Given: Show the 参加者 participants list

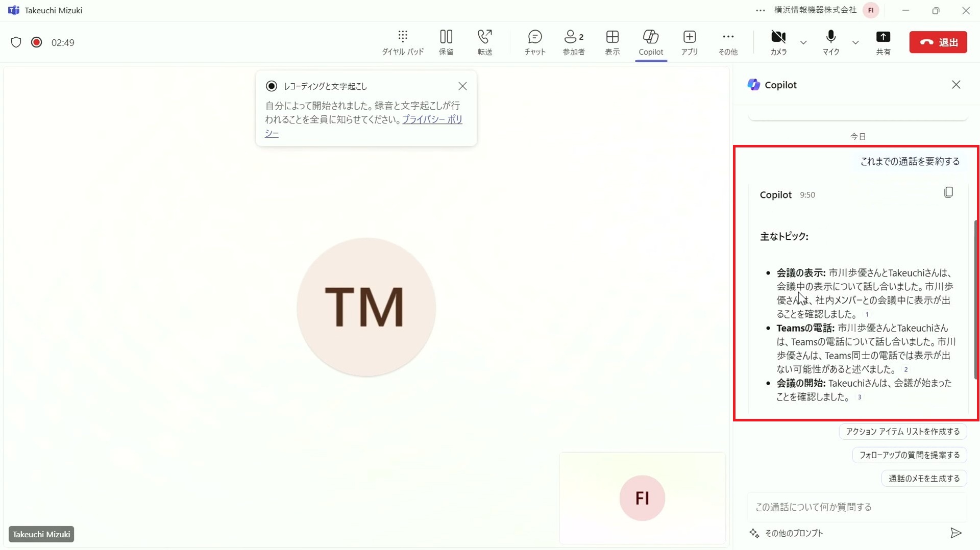Looking at the screenshot, I should 574,42.
